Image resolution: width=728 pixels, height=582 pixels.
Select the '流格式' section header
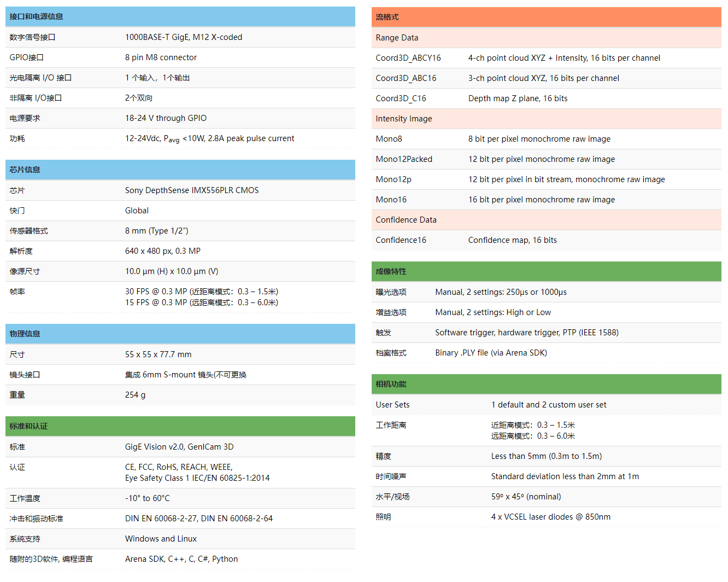(x=546, y=17)
